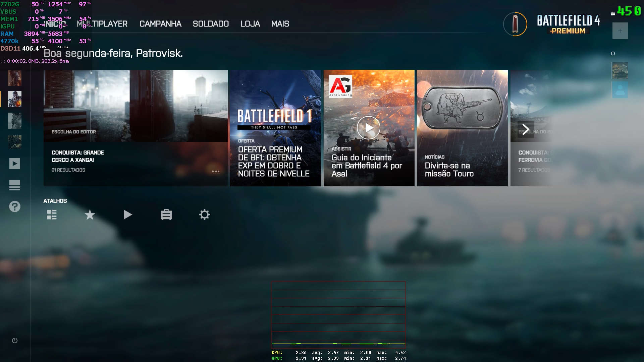Click the small circle status indicator at right

point(613,53)
